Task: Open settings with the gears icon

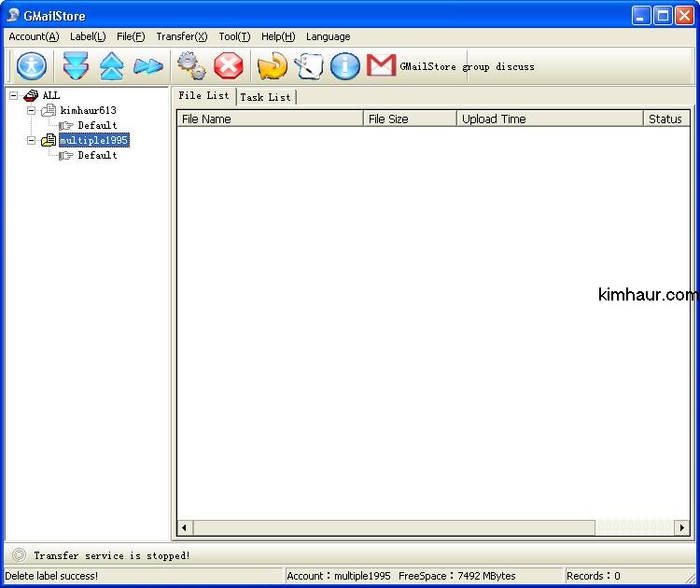Action: (x=191, y=66)
